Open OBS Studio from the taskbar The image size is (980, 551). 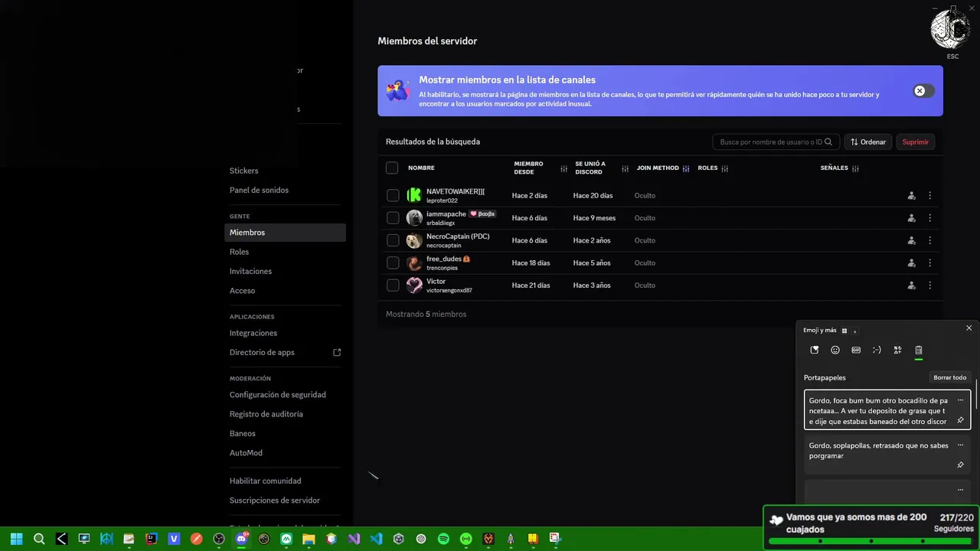coord(219,539)
